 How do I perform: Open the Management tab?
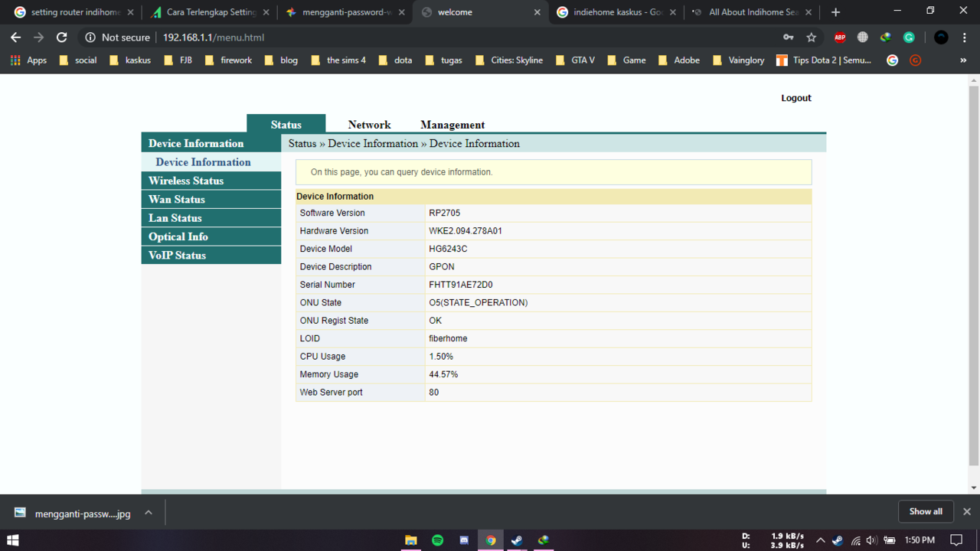[452, 125]
